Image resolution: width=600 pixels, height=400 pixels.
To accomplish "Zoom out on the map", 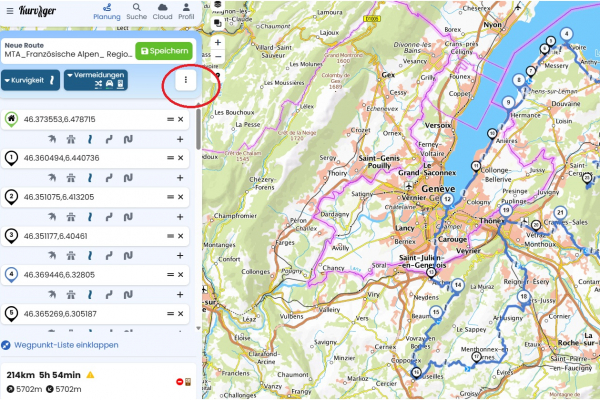I will [x=219, y=60].
